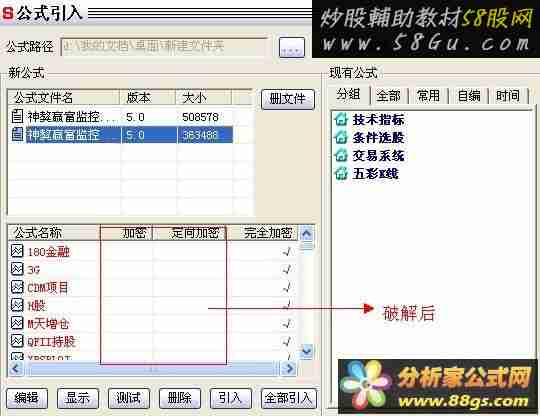Screen dimensions: 540x416
Task: Click the 完全加密 checkmark for M天增仓
Action: coord(287,323)
